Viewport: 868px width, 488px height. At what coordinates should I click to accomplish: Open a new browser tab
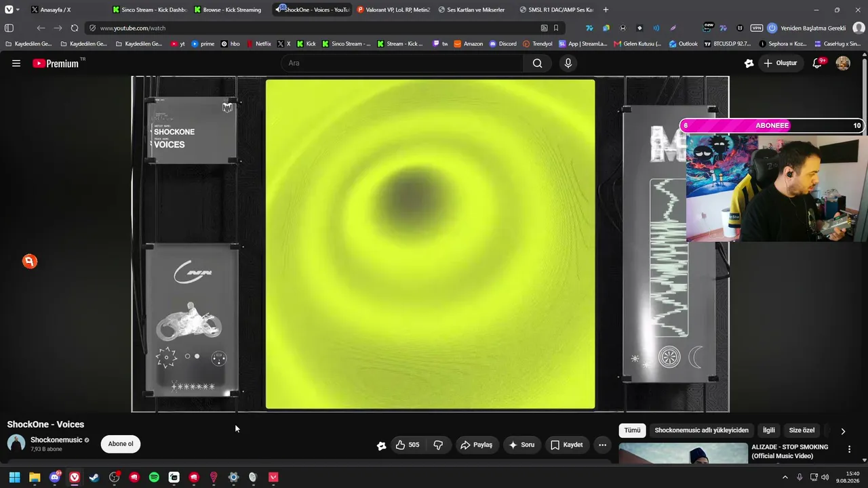[x=606, y=9]
